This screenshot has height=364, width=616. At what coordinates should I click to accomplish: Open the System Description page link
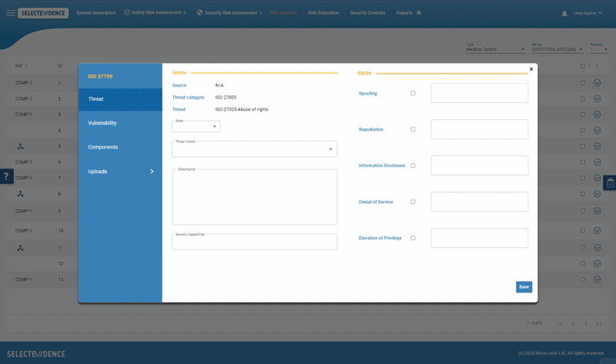coord(96,13)
